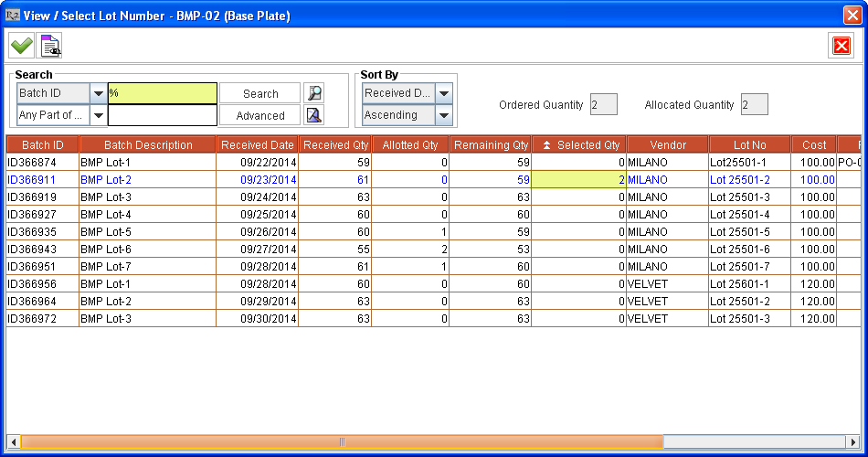The image size is (868, 457).
Task: Click the magnifier icon beside Search
Action: 313,93
